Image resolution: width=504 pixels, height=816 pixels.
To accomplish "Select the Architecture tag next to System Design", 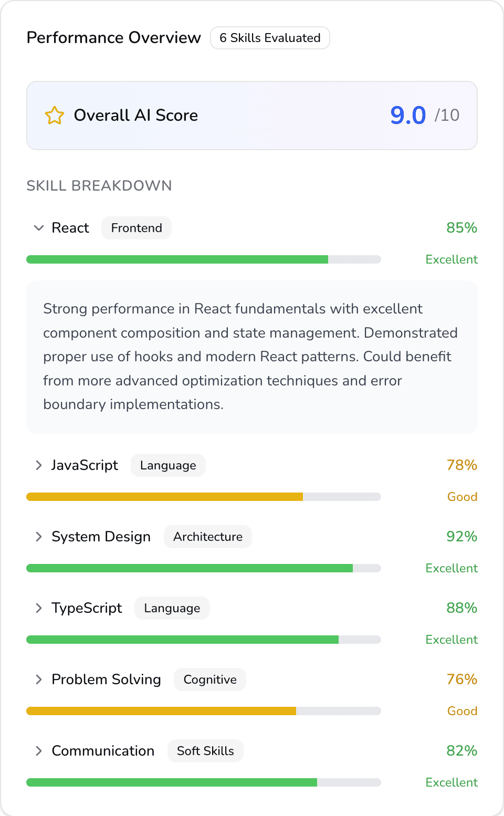I will [x=207, y=537].
